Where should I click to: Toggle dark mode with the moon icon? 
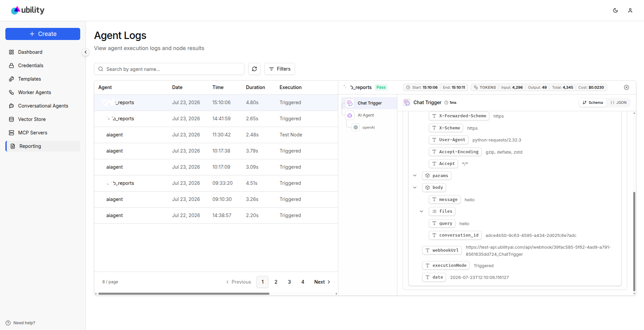click(x=615, y=10)
